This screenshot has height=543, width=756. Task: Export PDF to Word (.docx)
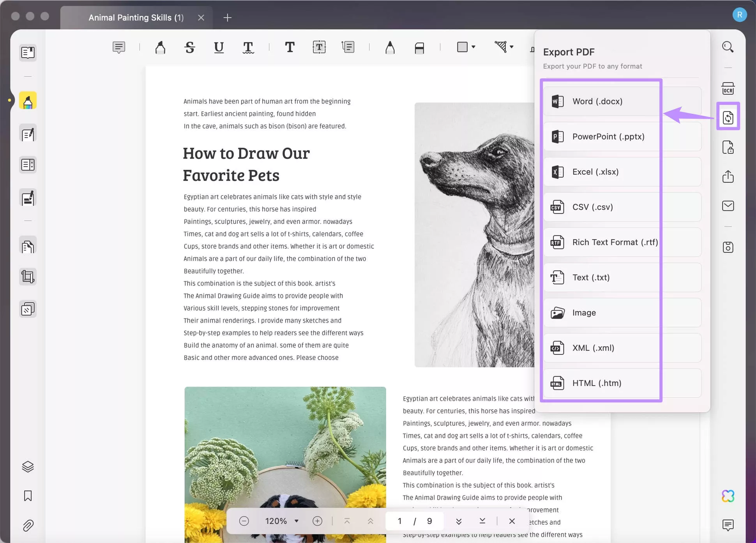pos(622,101)
